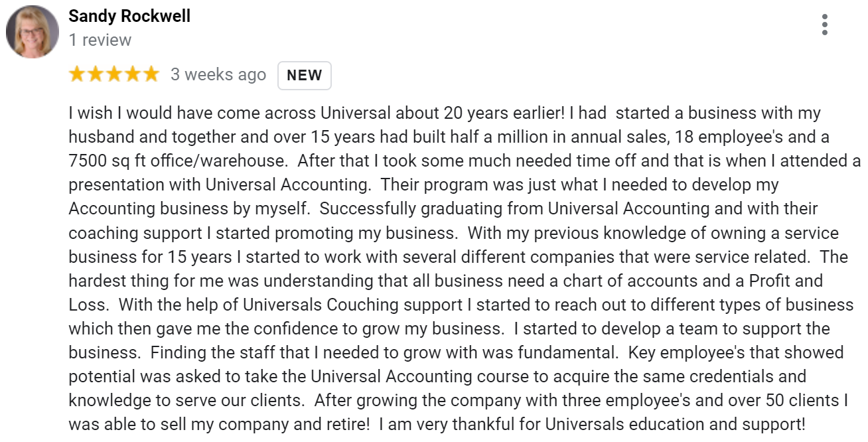Select the third star in Sandy's rating

pyautogui.click(x=113, y=74)
